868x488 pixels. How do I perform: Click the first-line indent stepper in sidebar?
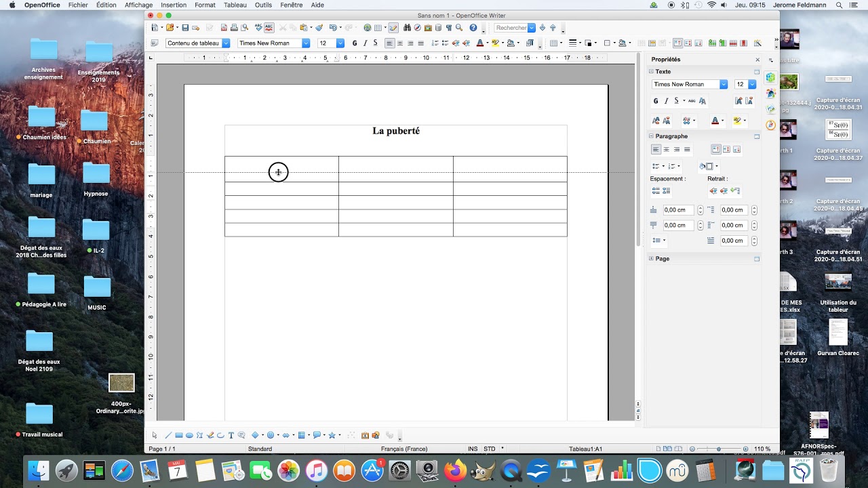754,241
